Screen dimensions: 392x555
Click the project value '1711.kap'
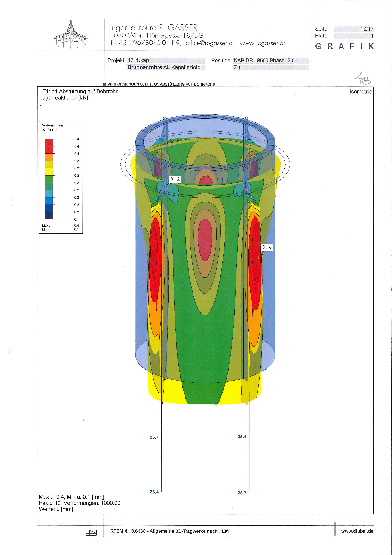138,60
